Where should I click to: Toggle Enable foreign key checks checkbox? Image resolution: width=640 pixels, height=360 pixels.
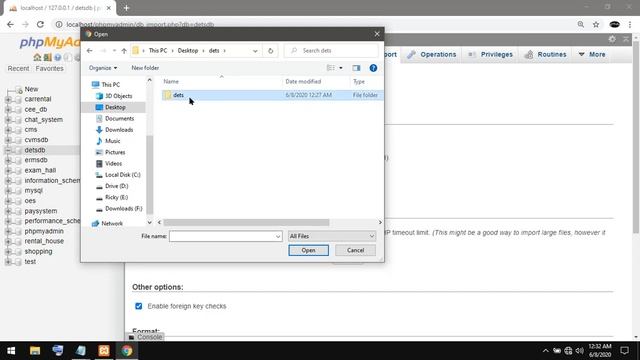[139, 306]
